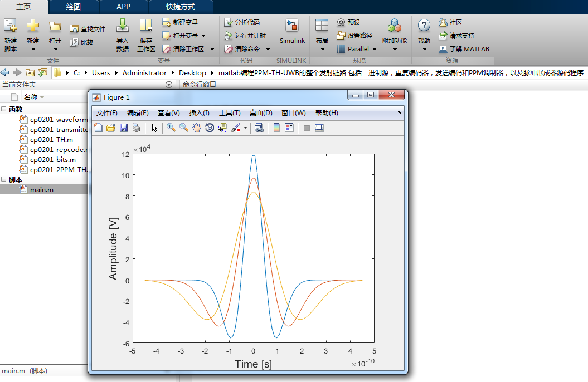Click Administrator in the address path

(x=144, y=72)
